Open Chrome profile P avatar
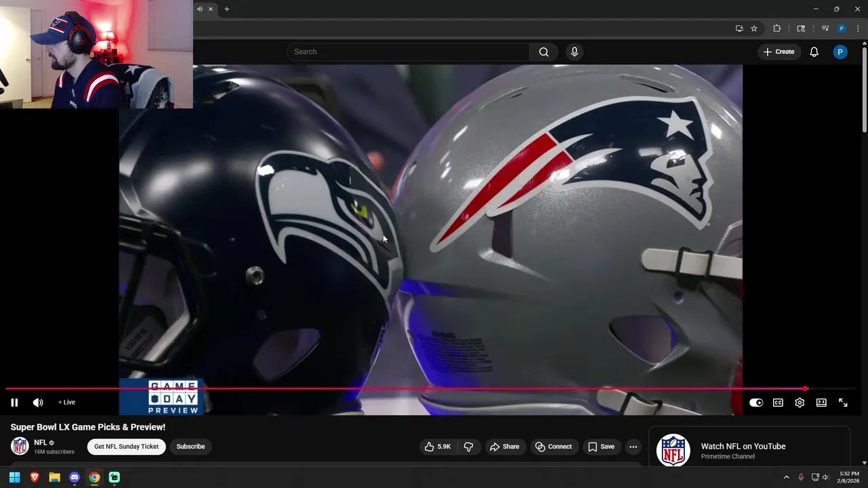 tap(842, 28)
